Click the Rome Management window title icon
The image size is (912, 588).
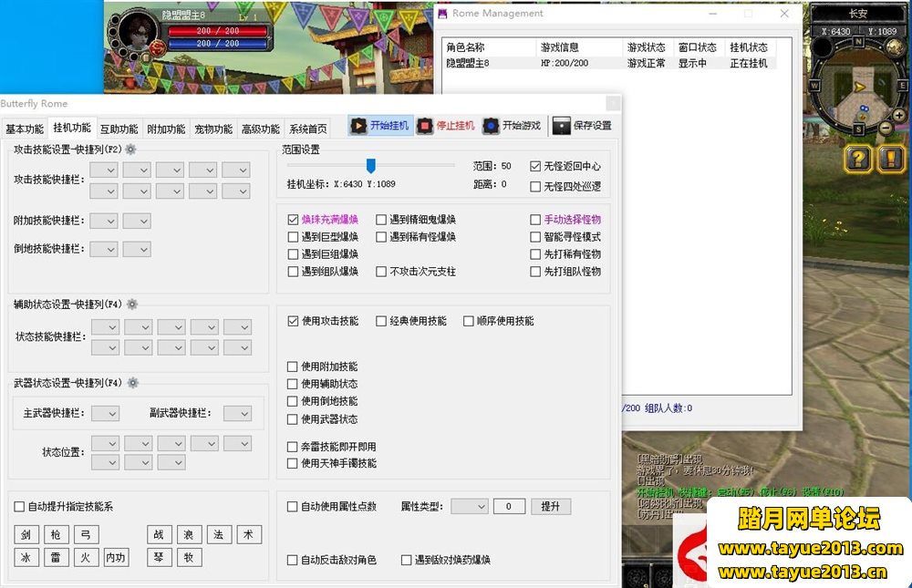coord(442,14)
